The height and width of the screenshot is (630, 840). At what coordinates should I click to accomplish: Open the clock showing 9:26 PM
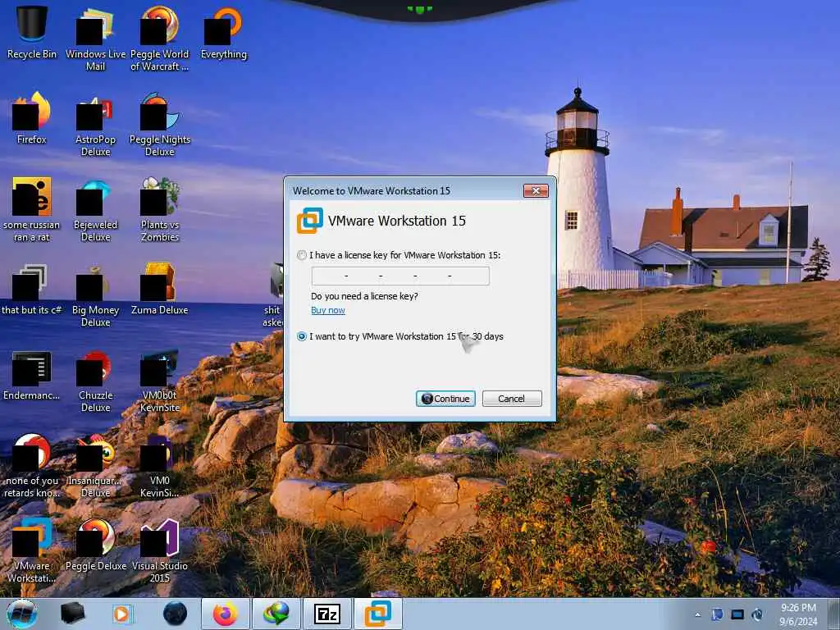798,614
